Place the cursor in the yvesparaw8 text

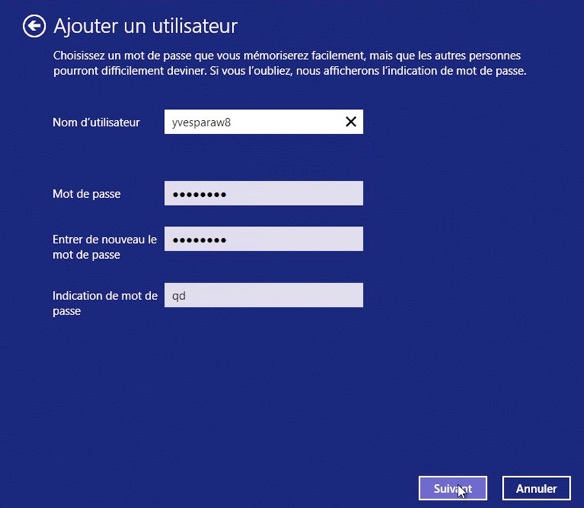[x=201, y=122]
